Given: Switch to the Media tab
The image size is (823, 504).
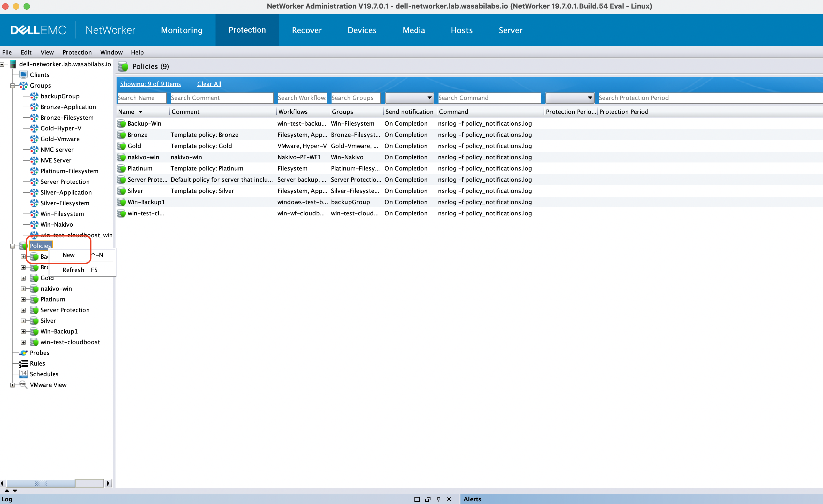Looking at the screenshot, I should tap(414, 30).
